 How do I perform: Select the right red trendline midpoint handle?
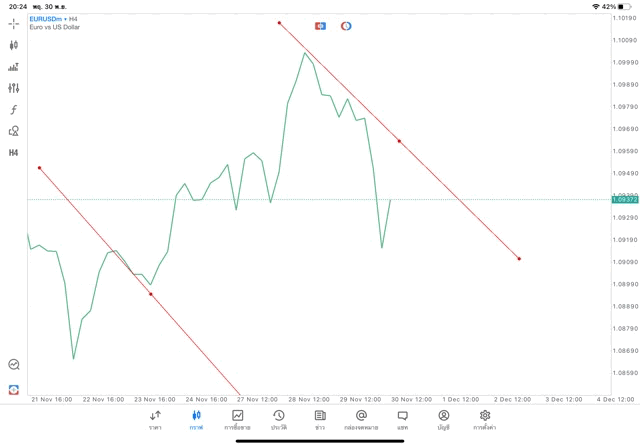(399, 141)
